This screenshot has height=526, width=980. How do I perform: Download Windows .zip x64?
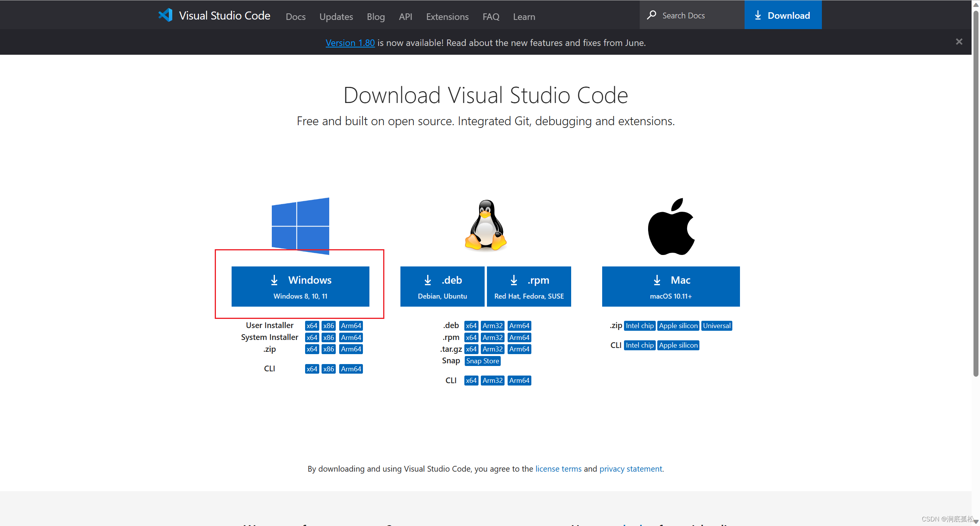[x=312, y=349]
